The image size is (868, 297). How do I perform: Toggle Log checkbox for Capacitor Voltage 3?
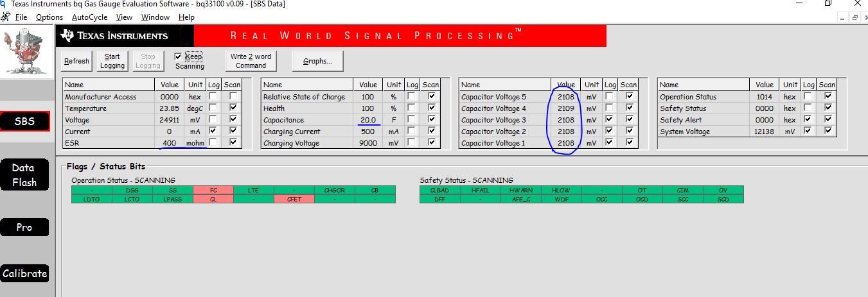pos(610,120)
